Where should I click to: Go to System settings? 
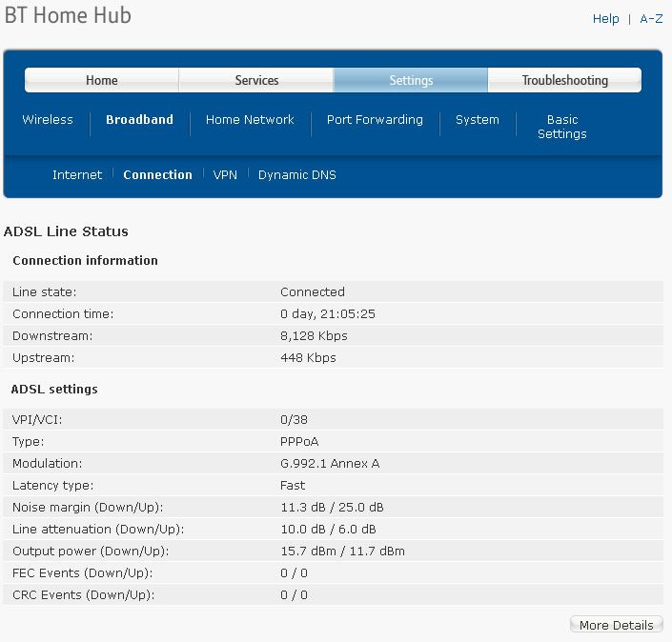pyautogui.click(x=478, y=119)
